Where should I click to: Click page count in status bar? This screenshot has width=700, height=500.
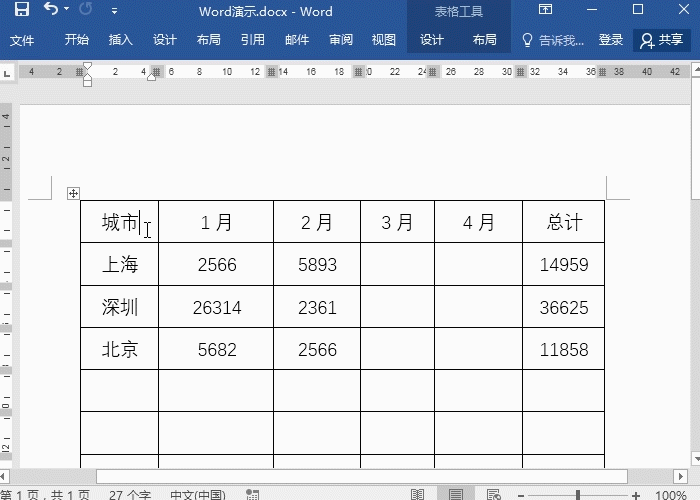pos(45,495)
